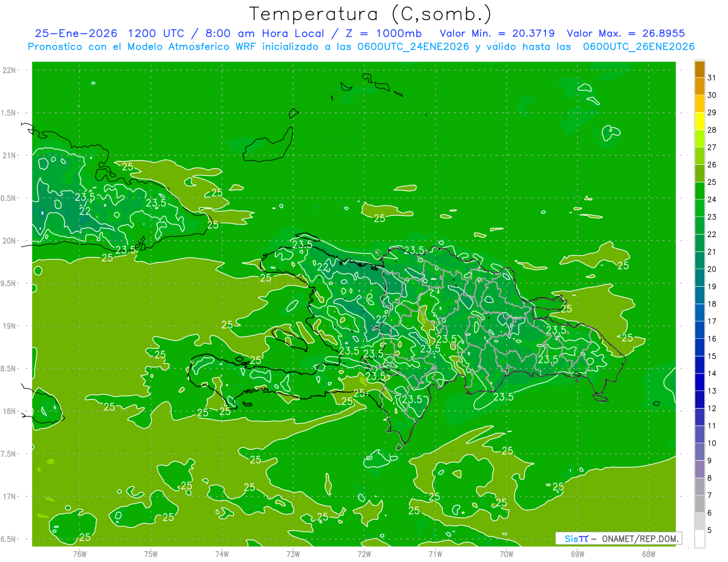Click the "18N" latitude axis label

(x=10, y=411)
